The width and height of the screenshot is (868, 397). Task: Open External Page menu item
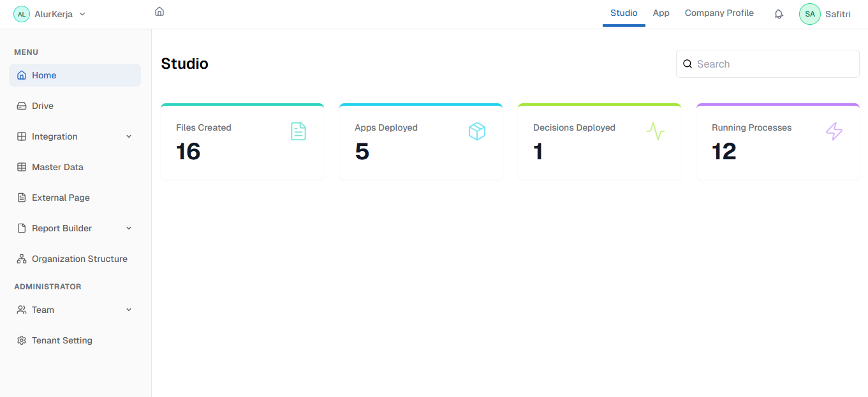[x=61, y=198]
